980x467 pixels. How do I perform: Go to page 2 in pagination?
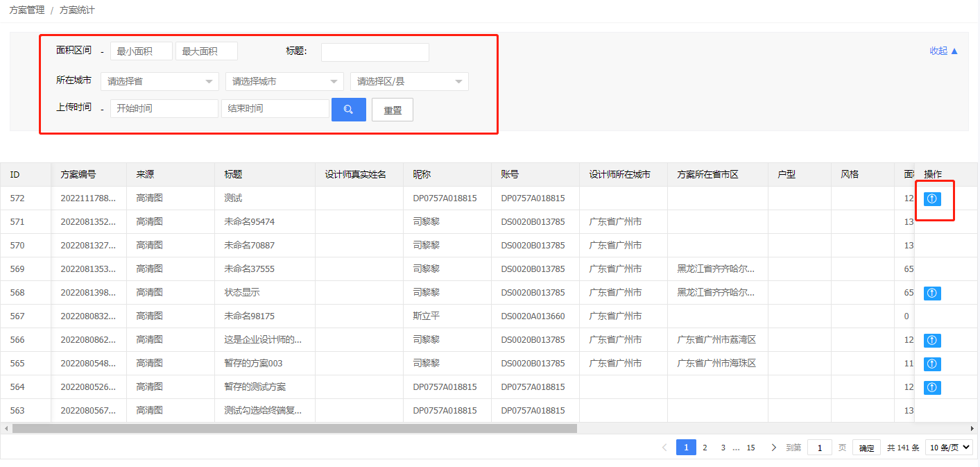(x=705, y=448)
